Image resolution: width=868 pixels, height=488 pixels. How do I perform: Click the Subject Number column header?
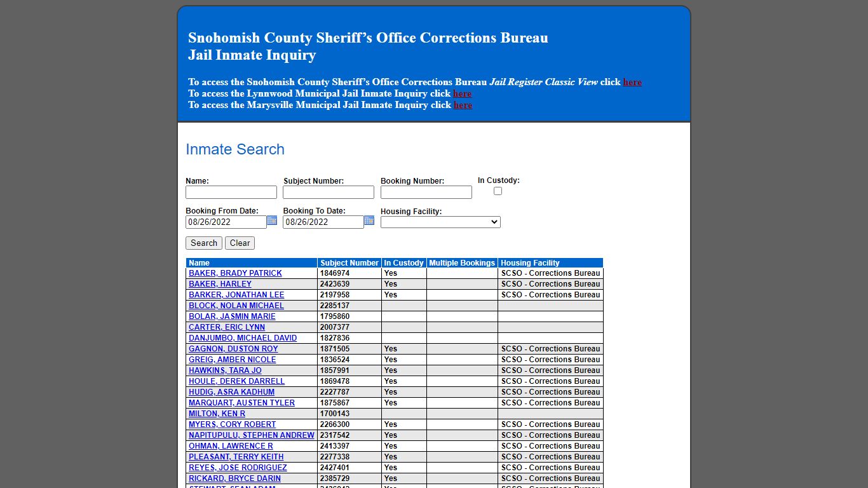[x=349, y=263]
